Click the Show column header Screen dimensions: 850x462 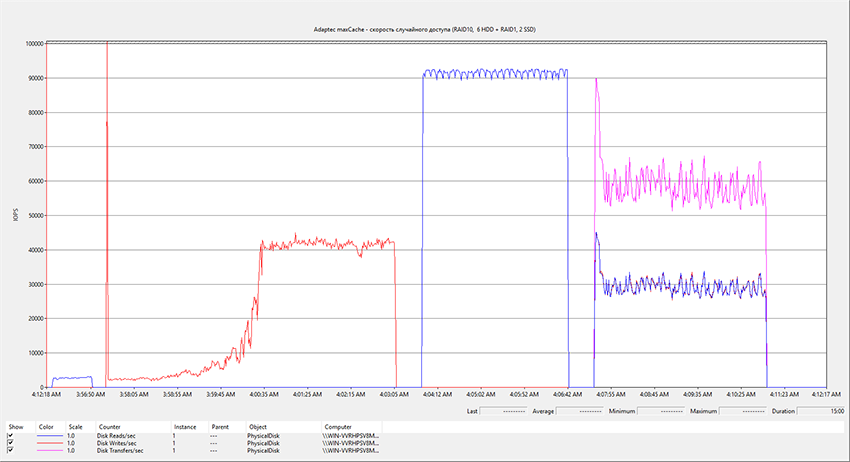[x=14, y=426]
